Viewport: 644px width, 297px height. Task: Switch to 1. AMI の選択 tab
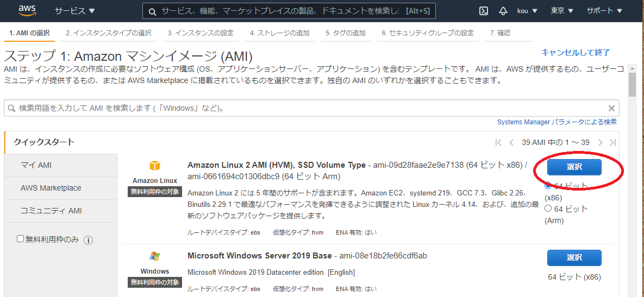click(x=29, y=33)
